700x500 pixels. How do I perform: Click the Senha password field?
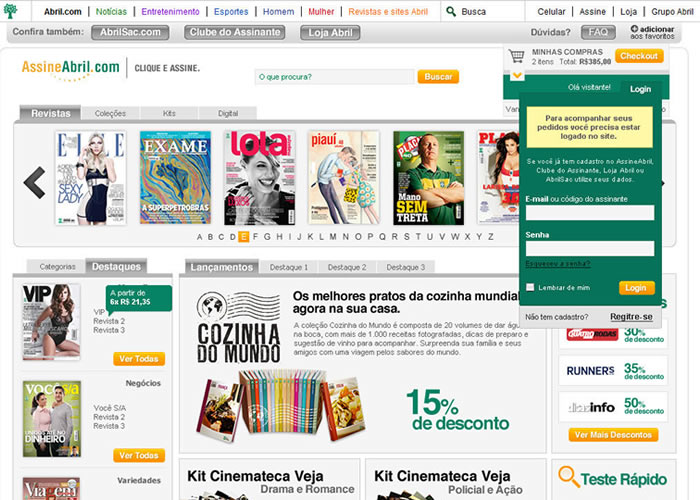590,248
